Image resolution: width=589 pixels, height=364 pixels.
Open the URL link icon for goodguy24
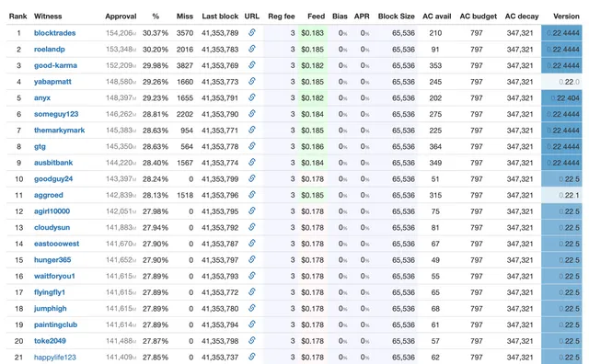252,178
